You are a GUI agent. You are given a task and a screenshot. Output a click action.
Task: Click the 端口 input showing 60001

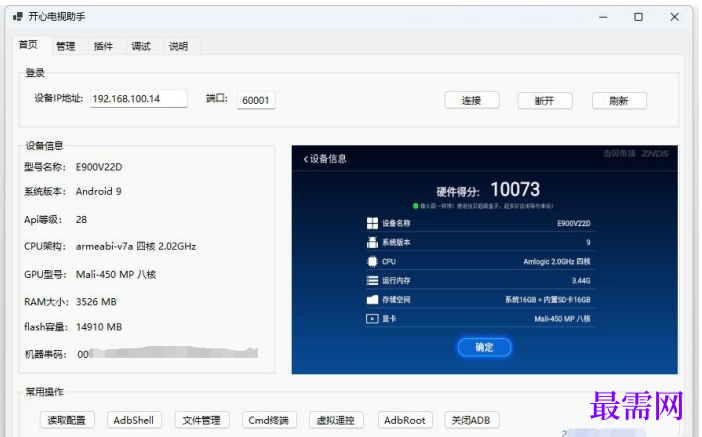pyautogui.click(x=256, y=100)
